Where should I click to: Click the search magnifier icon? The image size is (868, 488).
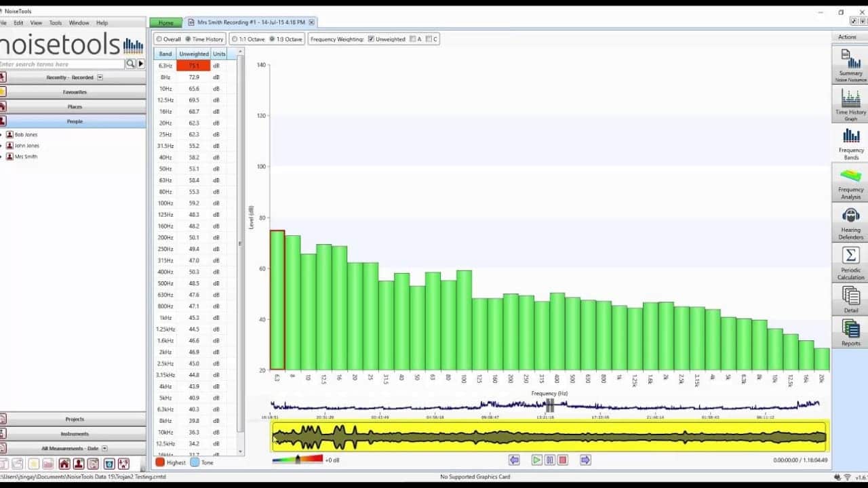[130, 64]
